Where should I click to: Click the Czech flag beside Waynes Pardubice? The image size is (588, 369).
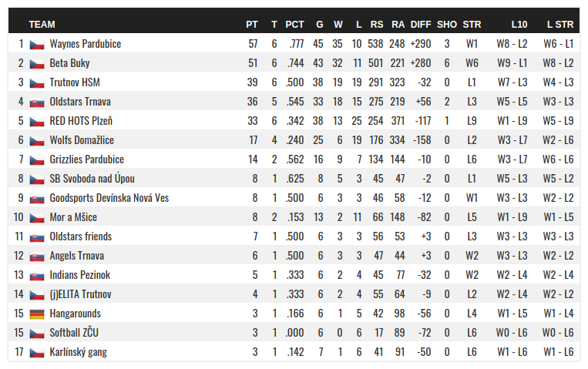point(37,45)
